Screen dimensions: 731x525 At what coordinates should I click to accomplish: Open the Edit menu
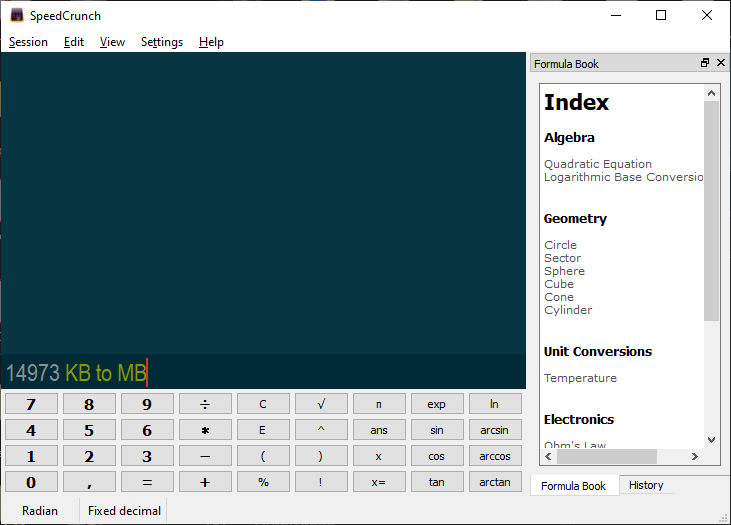[x=74, y=42]
